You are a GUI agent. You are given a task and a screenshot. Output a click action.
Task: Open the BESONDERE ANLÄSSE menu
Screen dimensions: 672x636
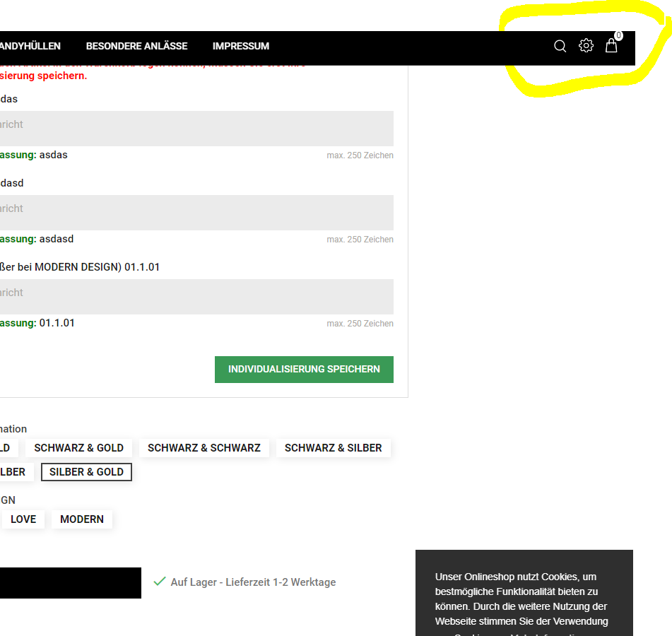[x=136, y=46]
